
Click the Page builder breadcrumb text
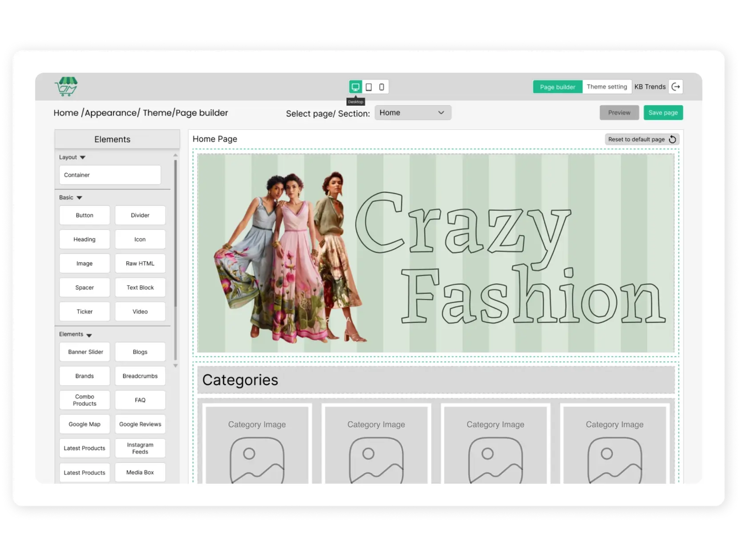(x=202, y=113)
